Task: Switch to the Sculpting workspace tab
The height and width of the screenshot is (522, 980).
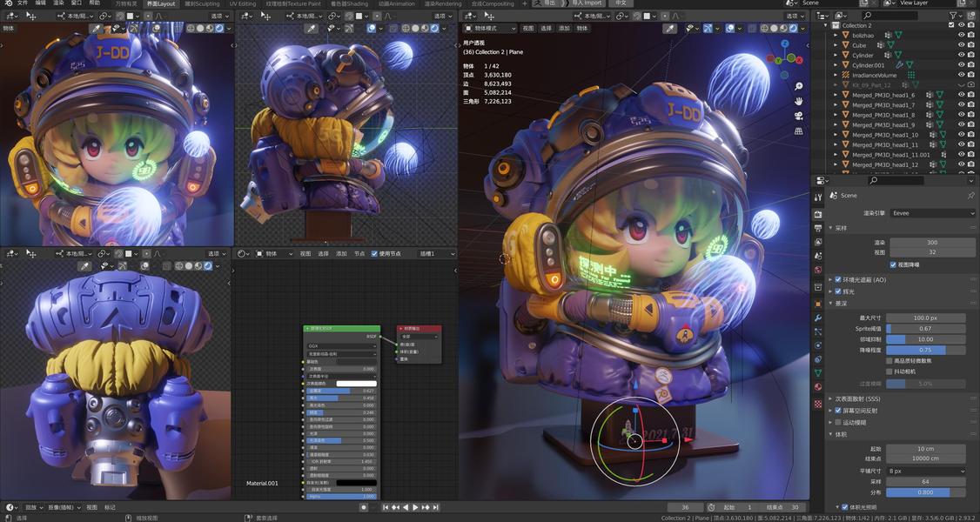Action: [202, 3]
